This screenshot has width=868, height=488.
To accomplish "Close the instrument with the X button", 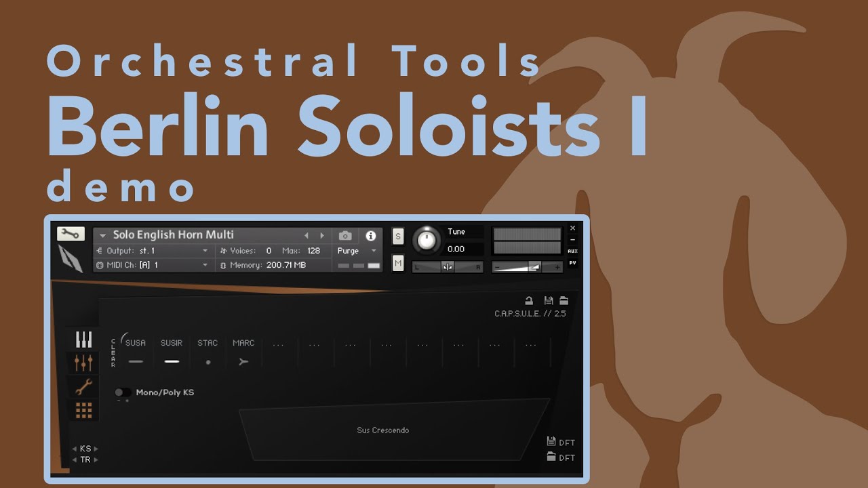I will pos(572,228).
